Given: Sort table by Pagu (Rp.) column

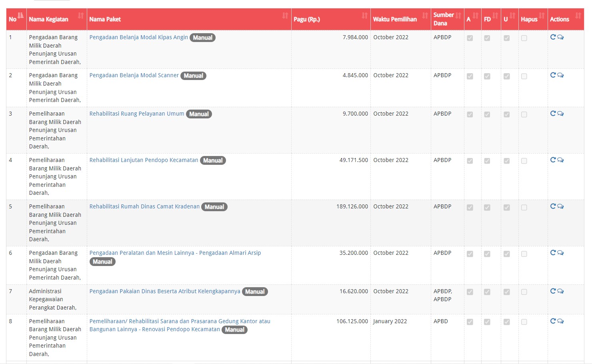Looking at the screenshot, I should pos(331,19).
